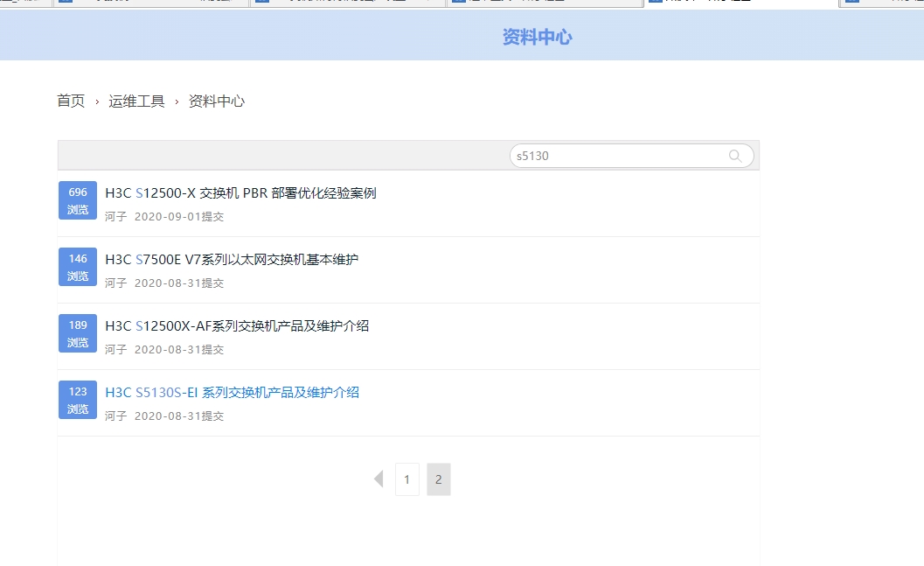Viewport: 924px width, 566px height.
Task: Open H3C S12500X-AF series switch introduction article
Action: (237, 326)
